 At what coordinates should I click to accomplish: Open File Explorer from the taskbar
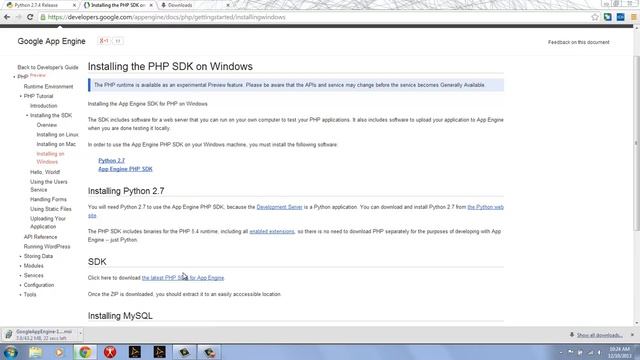pos(36,352)
